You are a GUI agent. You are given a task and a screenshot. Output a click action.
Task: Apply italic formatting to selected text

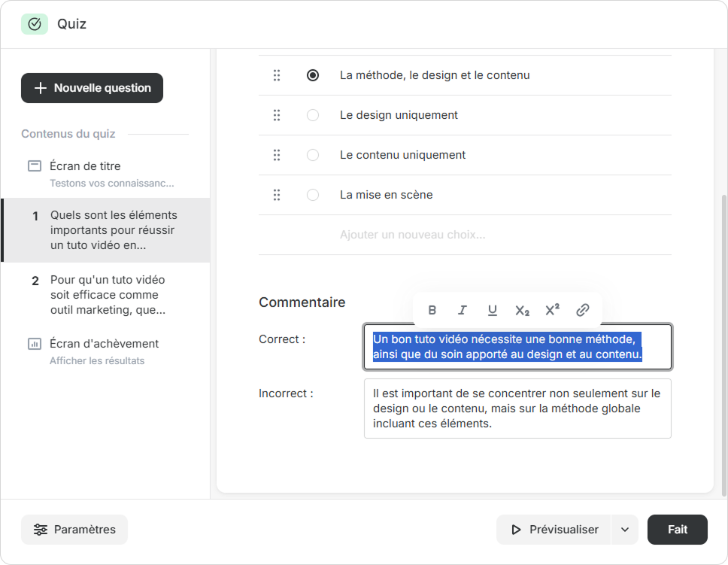tap(463, 310)
